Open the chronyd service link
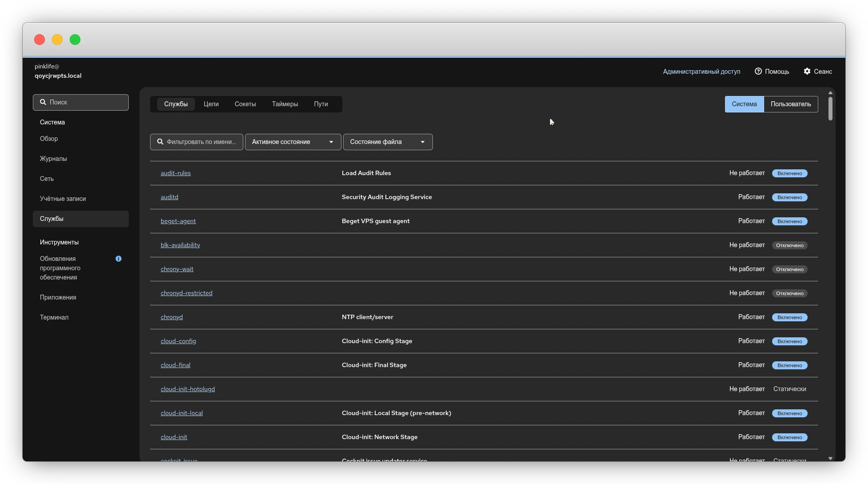 [171, 317]
